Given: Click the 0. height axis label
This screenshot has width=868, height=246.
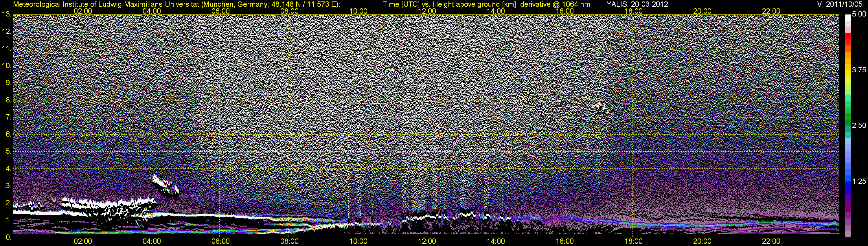Looking at the screenshot, I should pyautogui.click(x=8, y=238).
